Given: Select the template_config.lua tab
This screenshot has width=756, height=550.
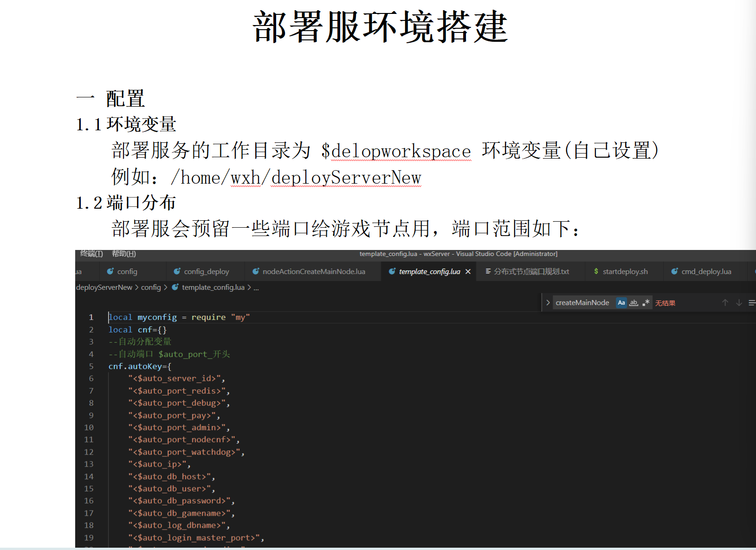Looking at the screenshot, I should 430,271.
